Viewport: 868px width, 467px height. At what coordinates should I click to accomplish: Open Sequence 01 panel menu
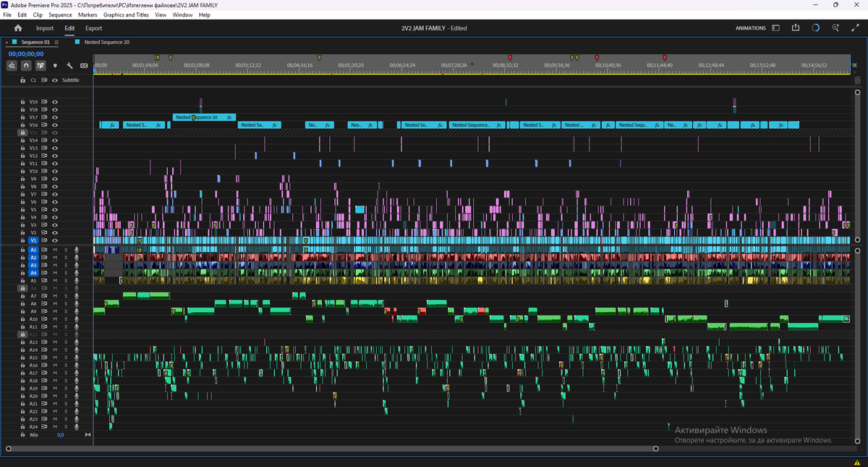tap(56, 42)
